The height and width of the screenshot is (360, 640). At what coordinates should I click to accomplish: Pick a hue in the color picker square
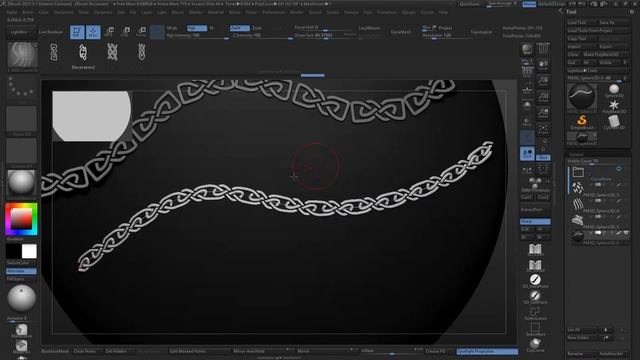21,219
